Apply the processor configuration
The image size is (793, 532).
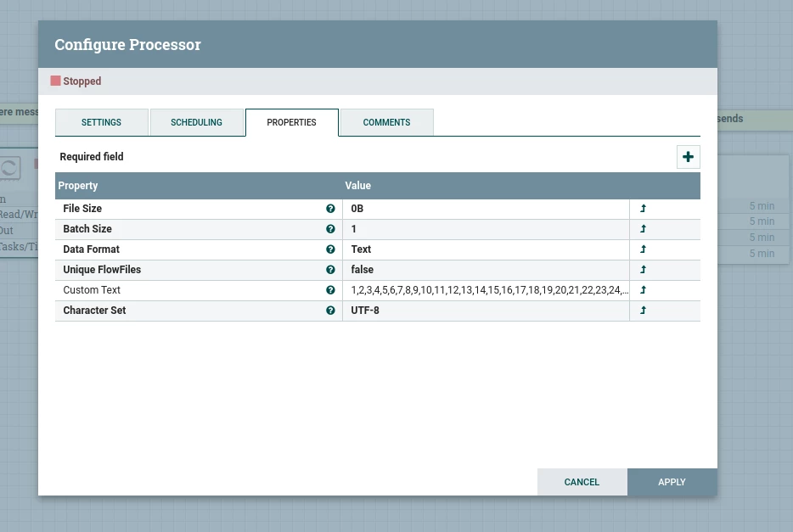672,482
